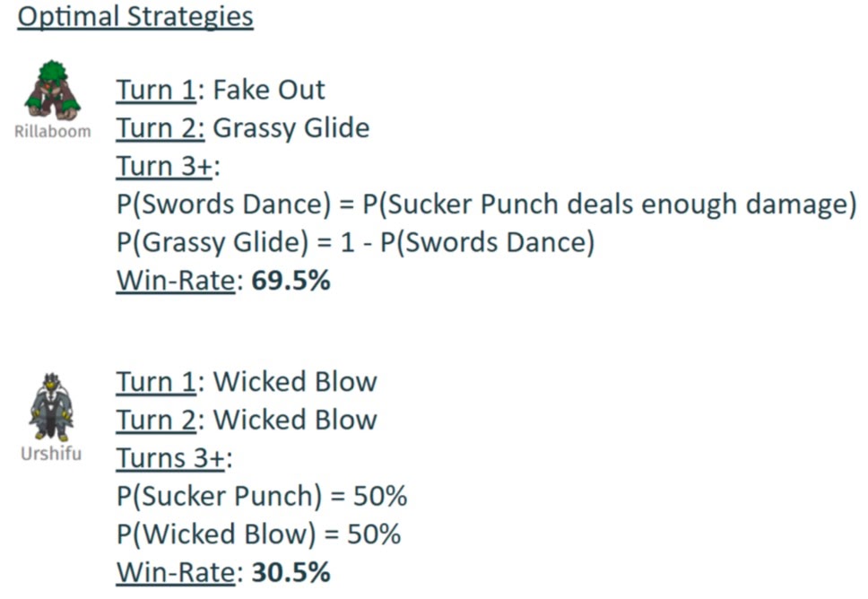Select the Rillaboom name caption

point(53,132)
